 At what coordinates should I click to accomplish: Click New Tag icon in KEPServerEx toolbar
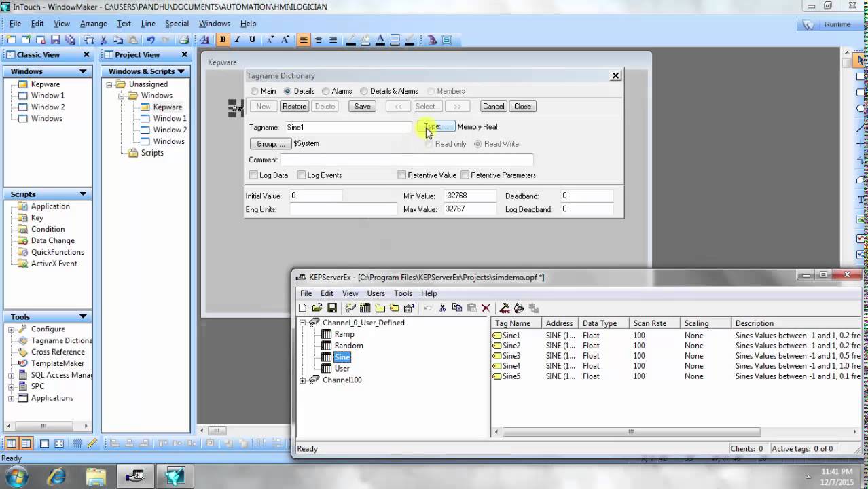tap(395, 308)
